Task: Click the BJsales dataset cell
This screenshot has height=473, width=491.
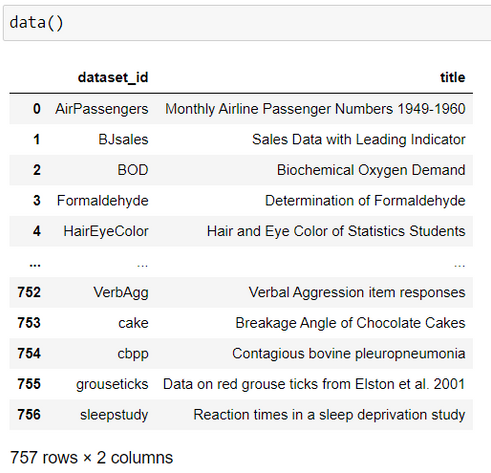Action: pyautogui.click(x=123, y=140)
